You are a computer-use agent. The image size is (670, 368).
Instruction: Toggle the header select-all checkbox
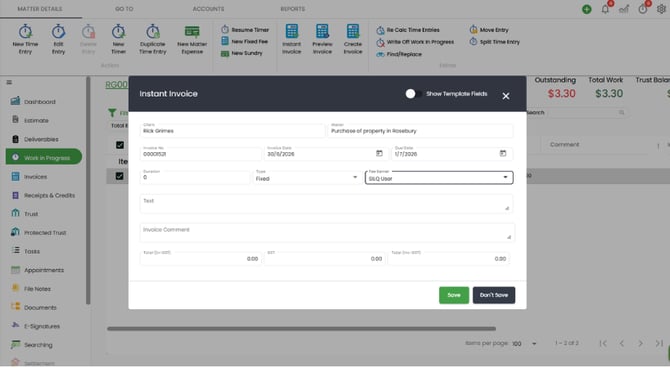click(x=120, y=145)
